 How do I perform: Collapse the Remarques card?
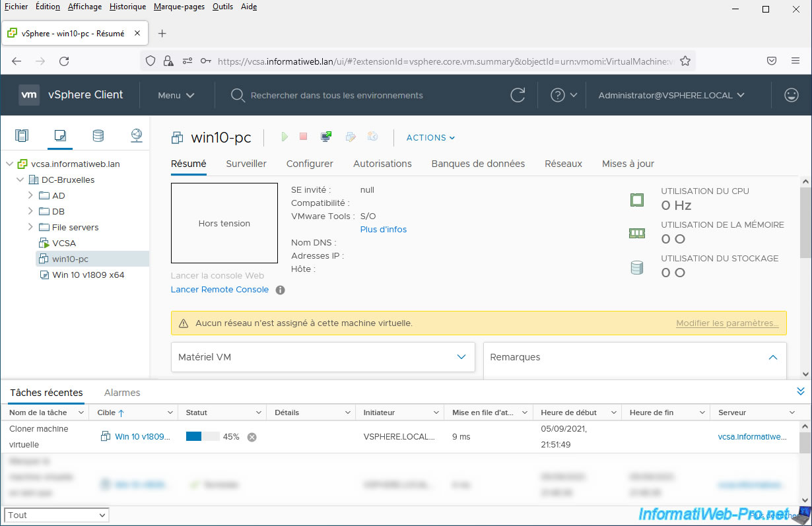point(773,357)
